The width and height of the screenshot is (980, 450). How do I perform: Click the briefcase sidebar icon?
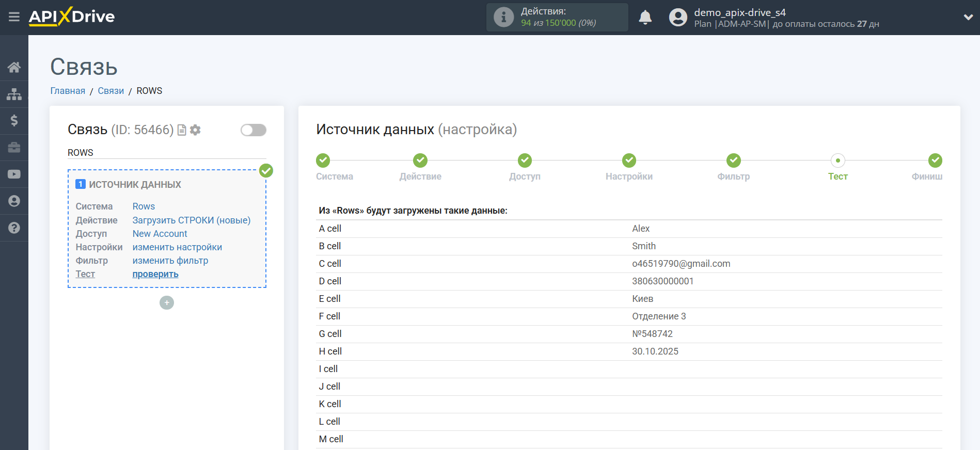coord(14,148)
